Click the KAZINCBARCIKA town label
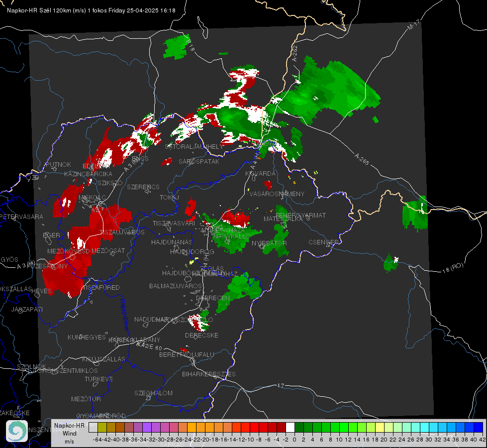Screen dimensions: 487x448 point(88,174)
